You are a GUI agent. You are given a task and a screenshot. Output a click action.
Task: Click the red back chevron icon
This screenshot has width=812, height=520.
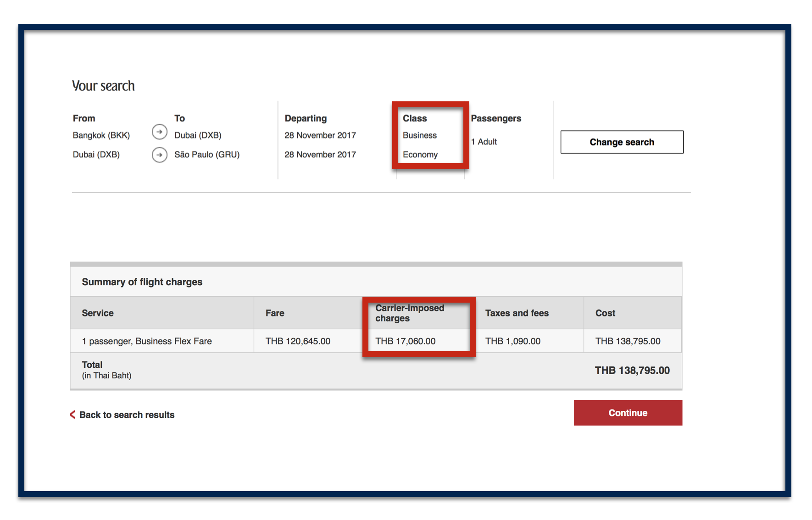72,415
